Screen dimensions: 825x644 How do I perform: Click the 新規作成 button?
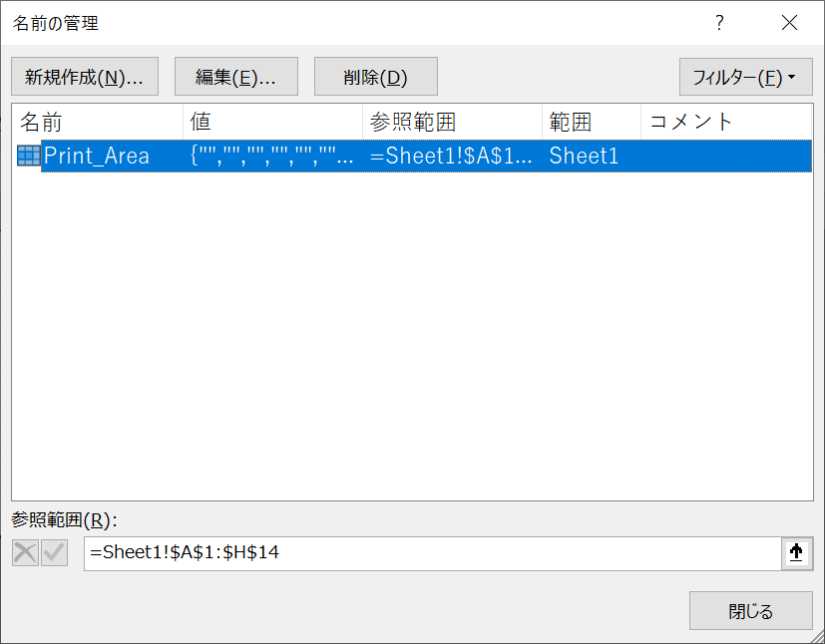tap(85, 77)
